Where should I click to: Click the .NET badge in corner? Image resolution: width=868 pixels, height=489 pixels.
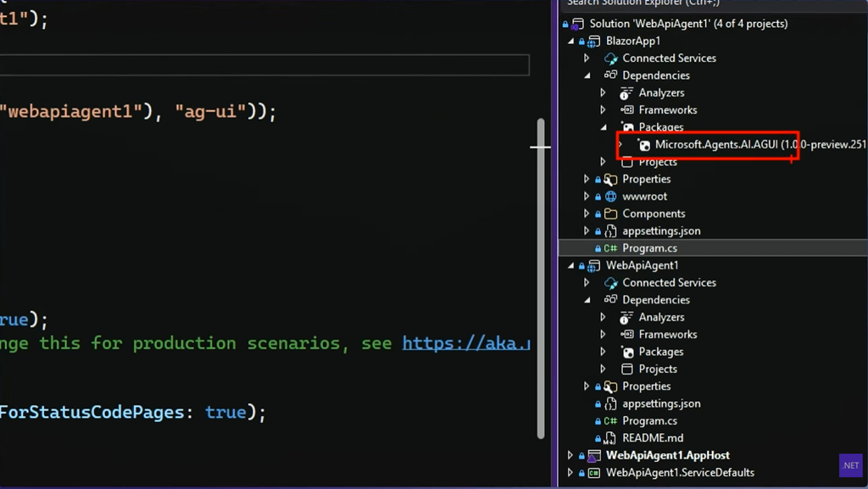tap(851, 465)
